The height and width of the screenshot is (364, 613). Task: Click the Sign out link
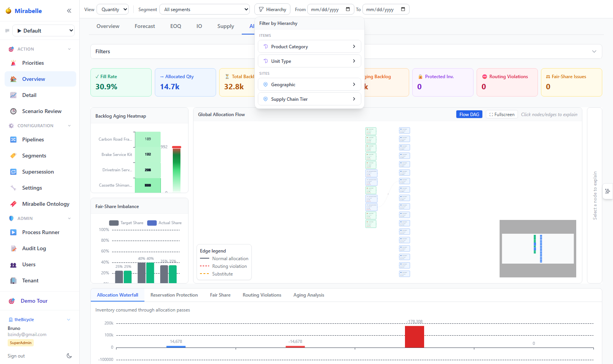(16, 356)
